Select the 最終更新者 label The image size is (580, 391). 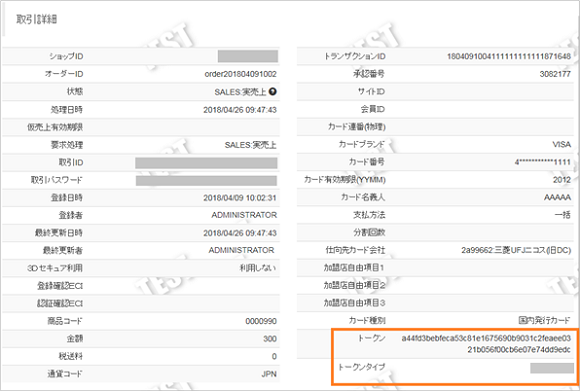63,250
